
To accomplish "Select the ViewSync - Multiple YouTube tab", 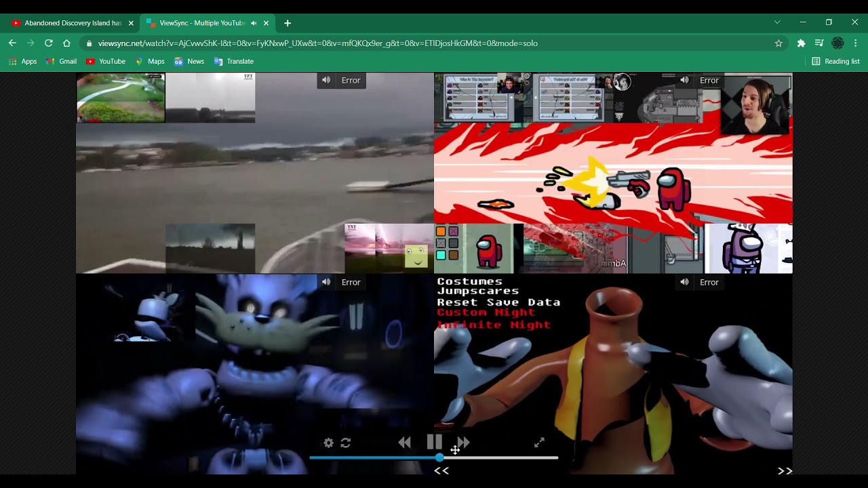I will click(202, 23).
